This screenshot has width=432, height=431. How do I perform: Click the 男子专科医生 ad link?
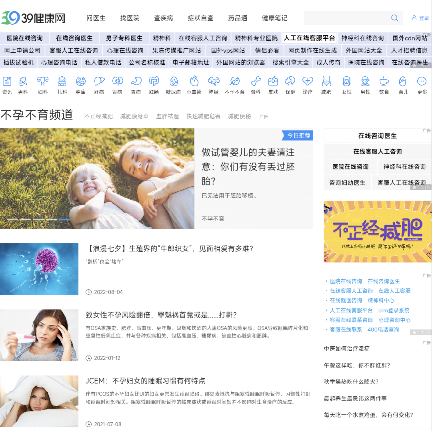124,38
